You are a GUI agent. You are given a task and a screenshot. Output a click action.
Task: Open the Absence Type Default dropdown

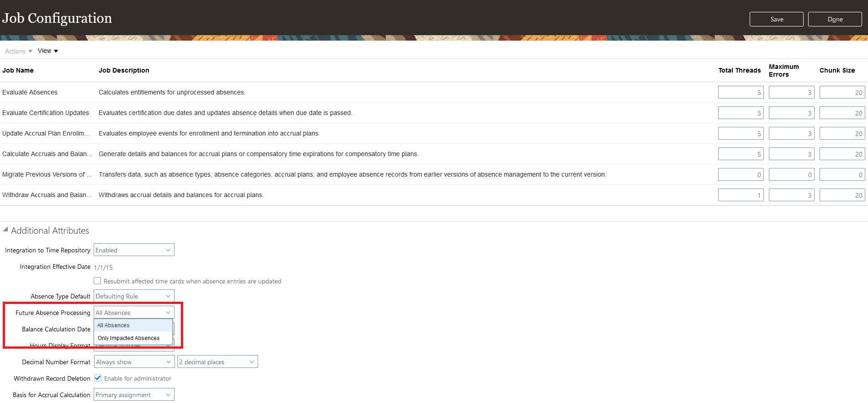[134, 296]
